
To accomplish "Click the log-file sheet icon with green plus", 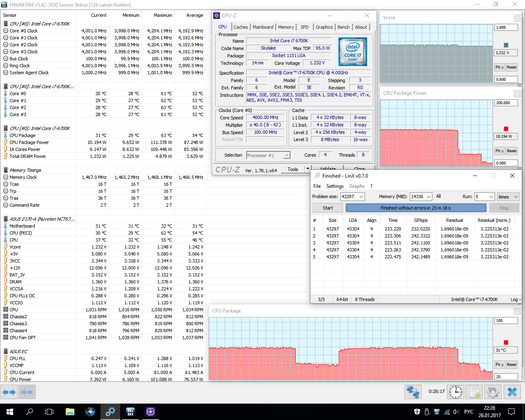I will (x=475, y=392).
